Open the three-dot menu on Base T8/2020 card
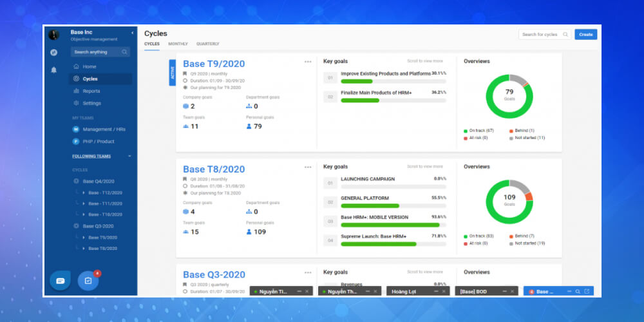The width and height of the screenshot is (644, 322). click(308, 167)
